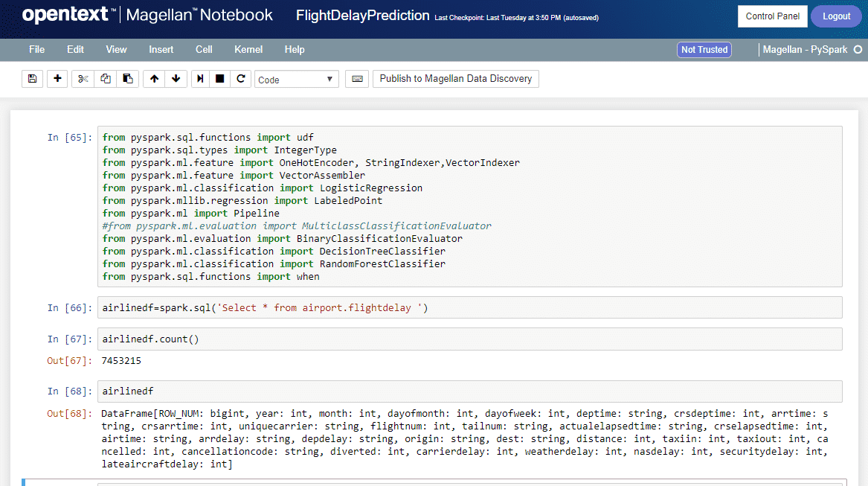Log out of the notebook
Viewport: 868px width, 486px height.
click(836, 16)
